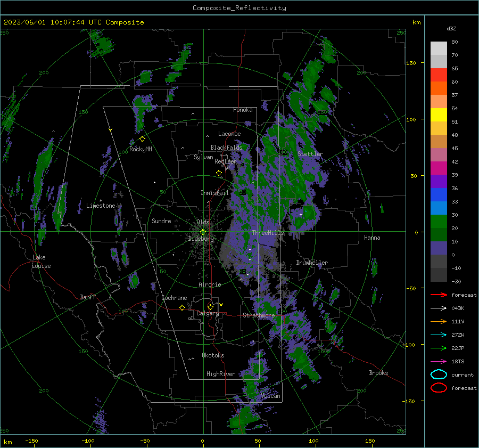
Task: Click the white 04DK arrow in legend
Action: pyautogui.click(x=439, y=308)
